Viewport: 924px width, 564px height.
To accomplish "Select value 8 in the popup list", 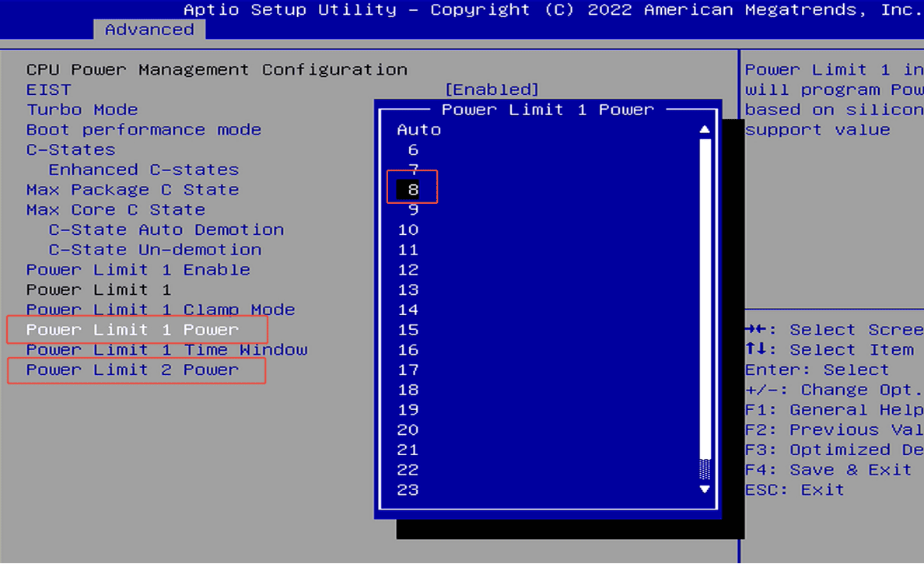I will point(412,187).
